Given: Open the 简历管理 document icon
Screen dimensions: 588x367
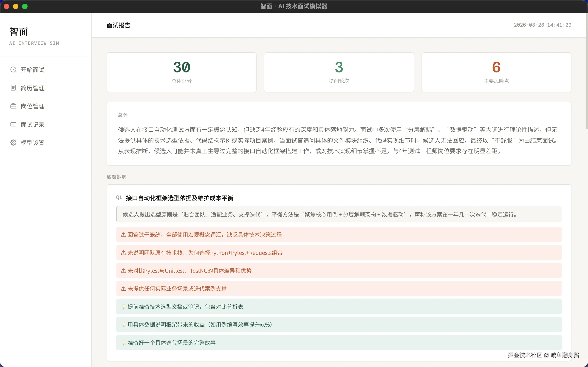Looking at the screenshot, I should point(13,88).
